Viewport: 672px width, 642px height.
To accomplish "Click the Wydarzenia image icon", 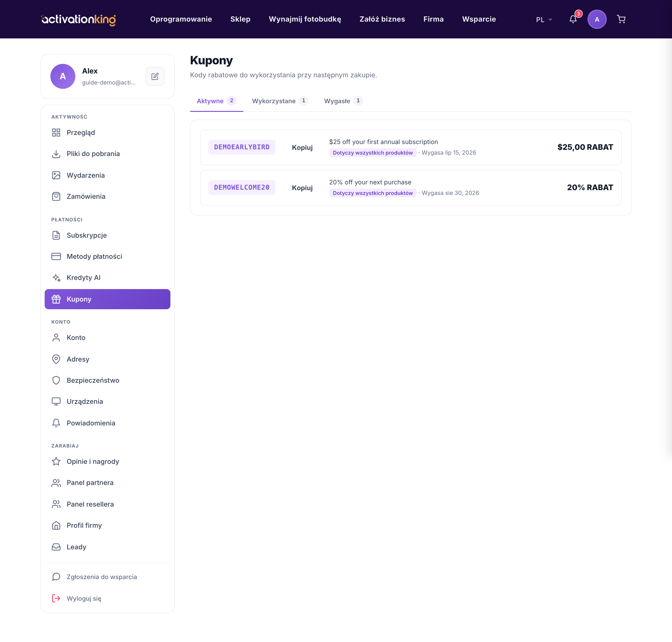I will click(56, 175).
